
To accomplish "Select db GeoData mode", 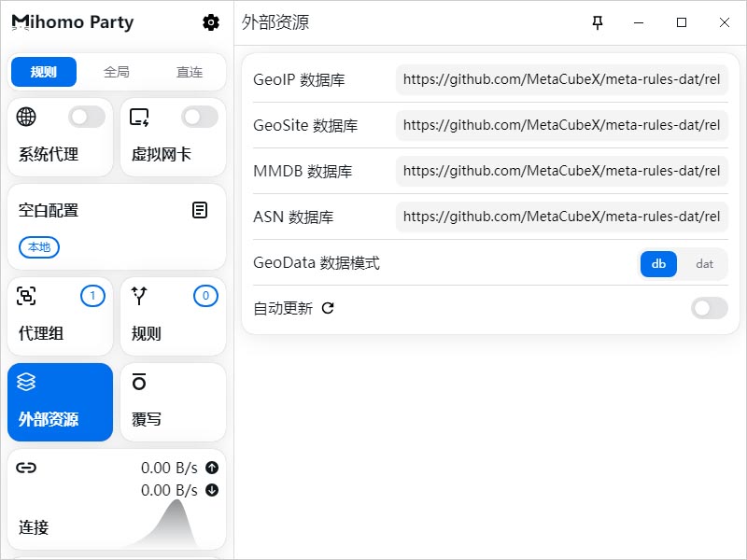I will [658, 264].
